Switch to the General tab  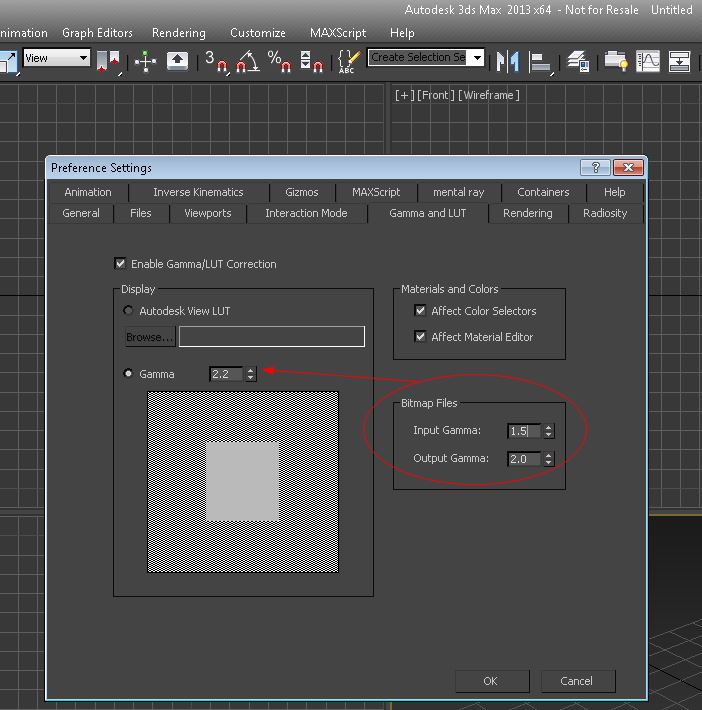pos(81,213)
